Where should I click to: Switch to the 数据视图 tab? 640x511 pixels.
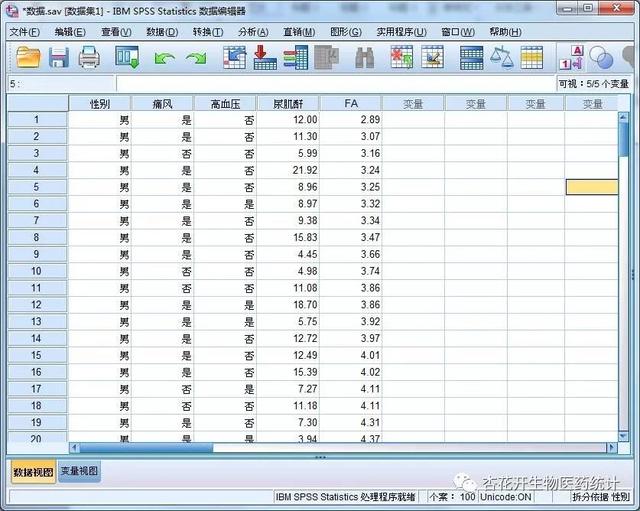coord(33,472)
